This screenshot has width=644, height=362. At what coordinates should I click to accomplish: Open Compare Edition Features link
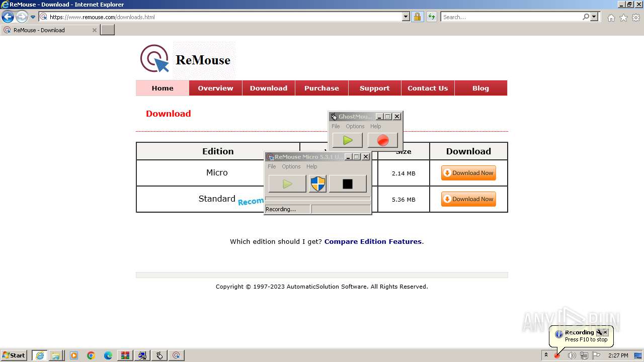click(x=373, y=241)
